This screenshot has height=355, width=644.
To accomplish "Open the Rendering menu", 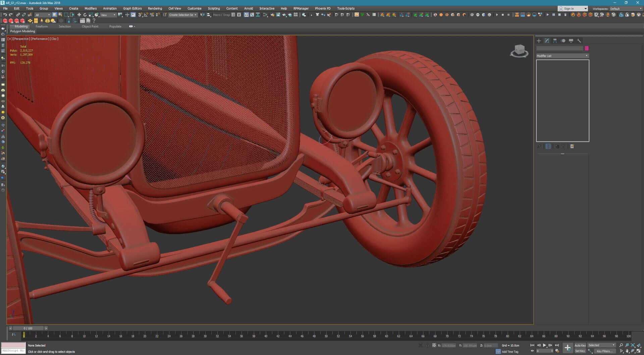I will click(155, 8).
